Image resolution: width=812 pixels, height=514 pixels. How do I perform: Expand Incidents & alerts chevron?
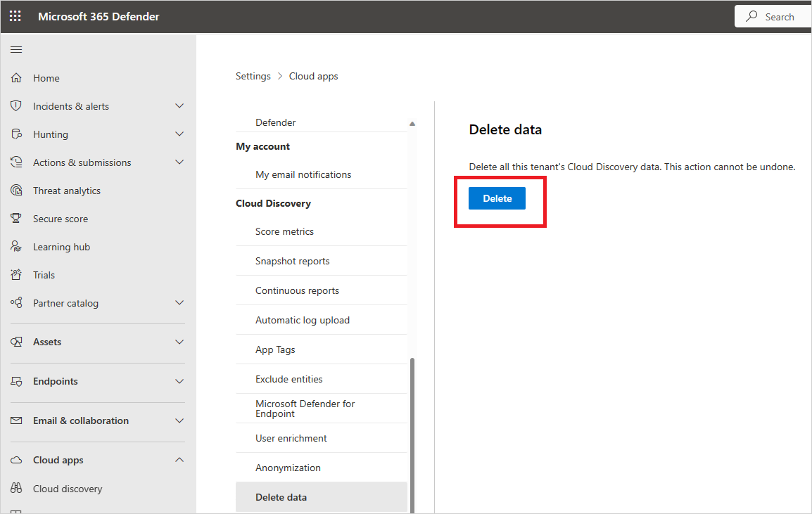(179, 106)
